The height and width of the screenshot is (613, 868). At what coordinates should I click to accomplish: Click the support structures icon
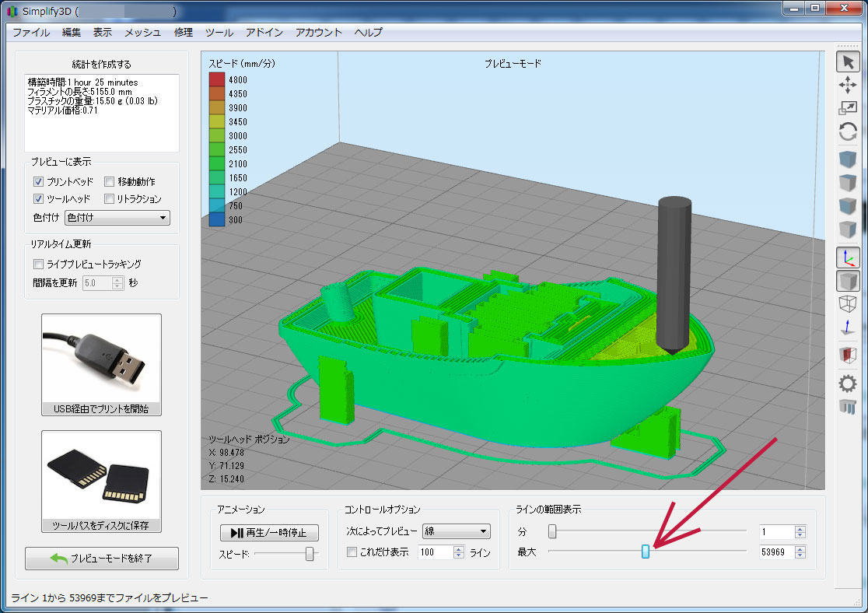point(848,406)
